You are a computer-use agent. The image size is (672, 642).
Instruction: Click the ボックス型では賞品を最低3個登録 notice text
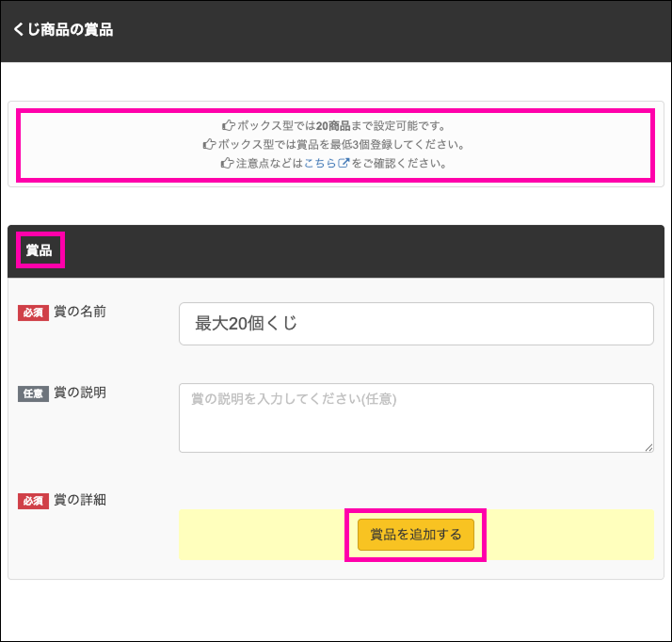(341, 144)
